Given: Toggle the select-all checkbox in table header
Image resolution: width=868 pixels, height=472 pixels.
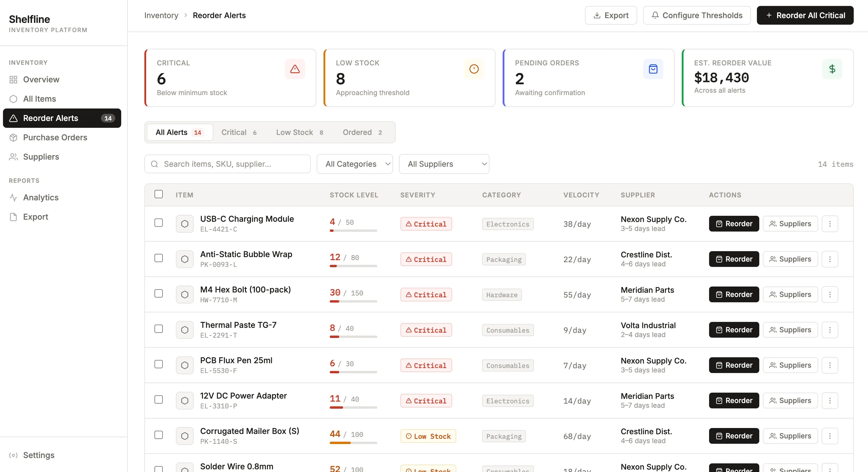Looking at the screenshot, I should 158,194.
